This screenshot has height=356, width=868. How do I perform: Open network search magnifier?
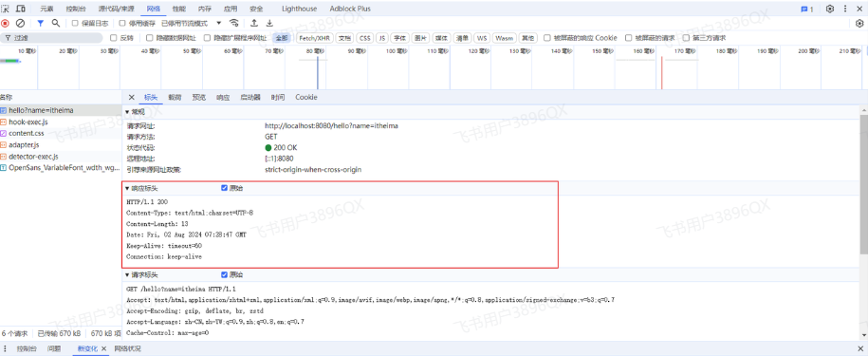(x=55, y=23)
